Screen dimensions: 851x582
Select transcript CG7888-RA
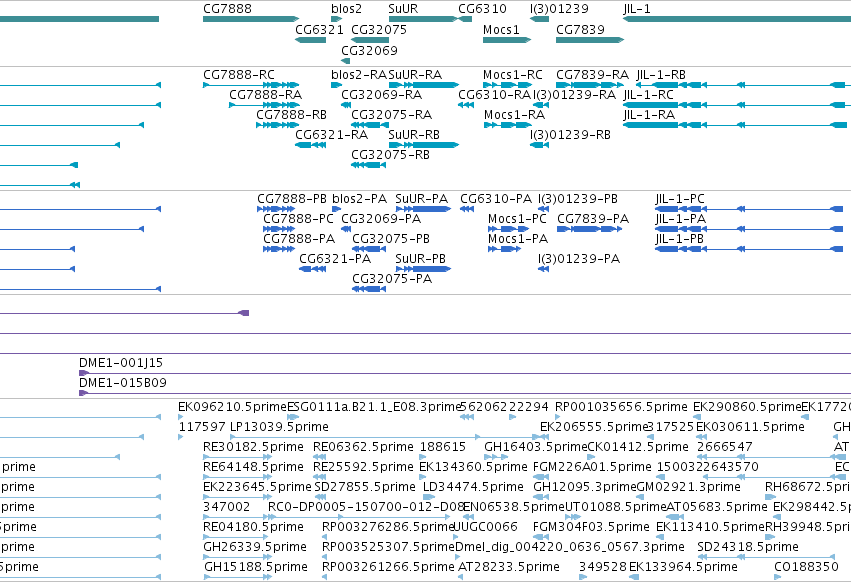pyautogui.click(x=265, y=95)
